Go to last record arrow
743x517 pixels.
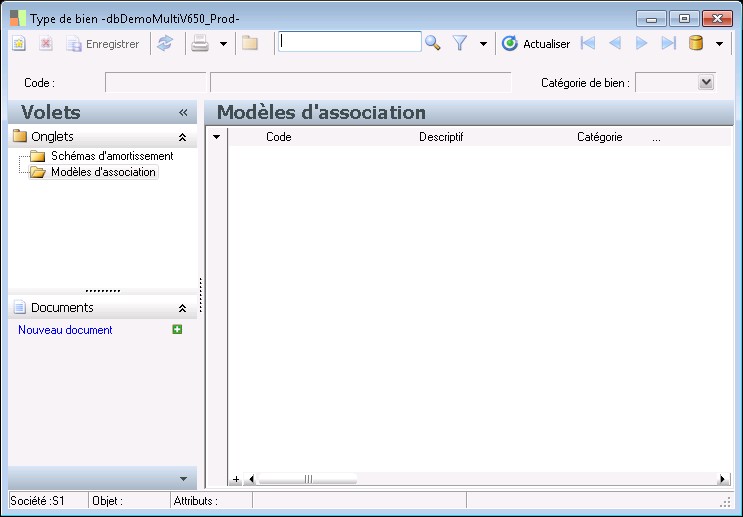[668, 43]
